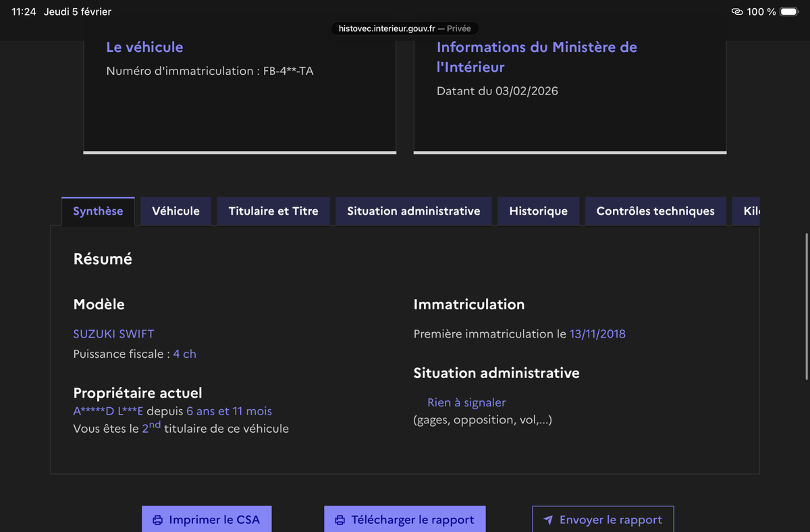Viewport: 810px width, 532px height.
Task: Click the SUZUKI SWIFT model text
Action: (x=113, y=334)
